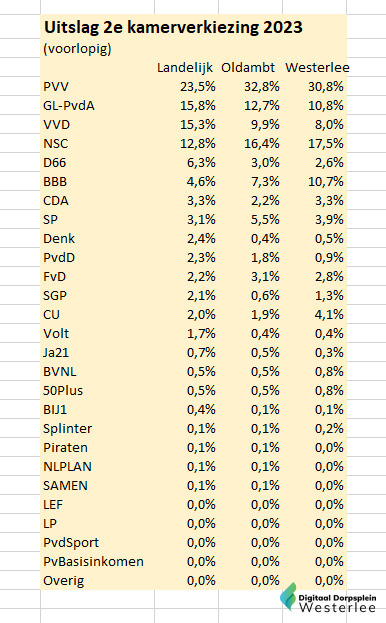Click the Westerlee text in the logo
The width and height of the screenshot is (386, 623).
pyautogui.click(x=337, y=607)
